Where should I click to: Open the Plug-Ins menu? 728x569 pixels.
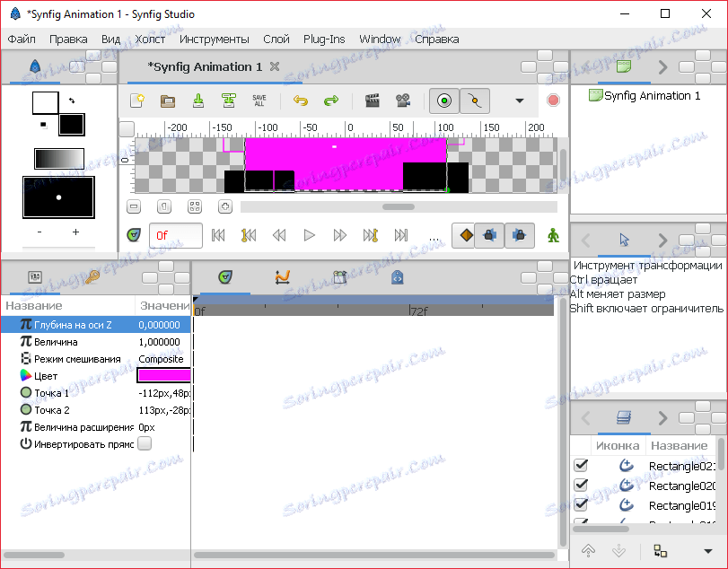(324, 39)
